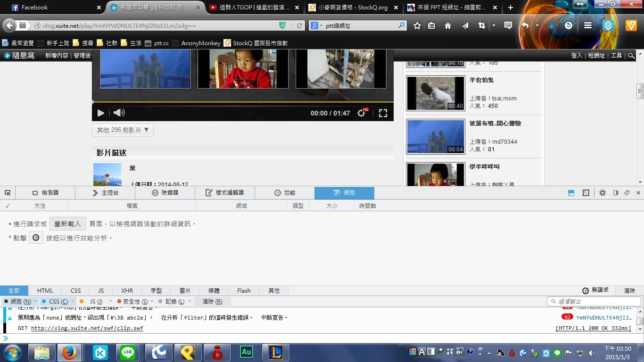
Task: Click the 重新載入 reload button
Action: click(67, 224)
